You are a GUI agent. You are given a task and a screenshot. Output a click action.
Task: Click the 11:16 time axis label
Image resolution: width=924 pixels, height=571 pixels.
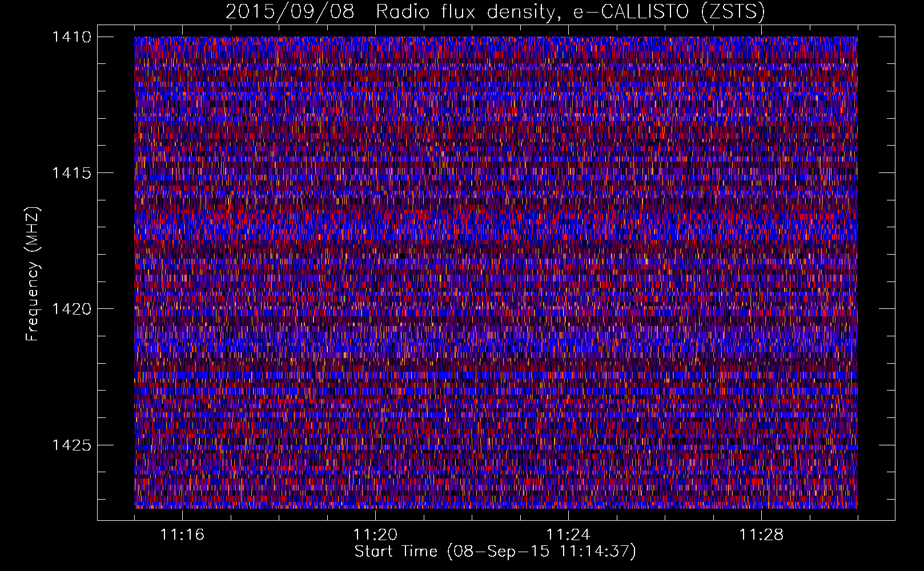point(182,535)
